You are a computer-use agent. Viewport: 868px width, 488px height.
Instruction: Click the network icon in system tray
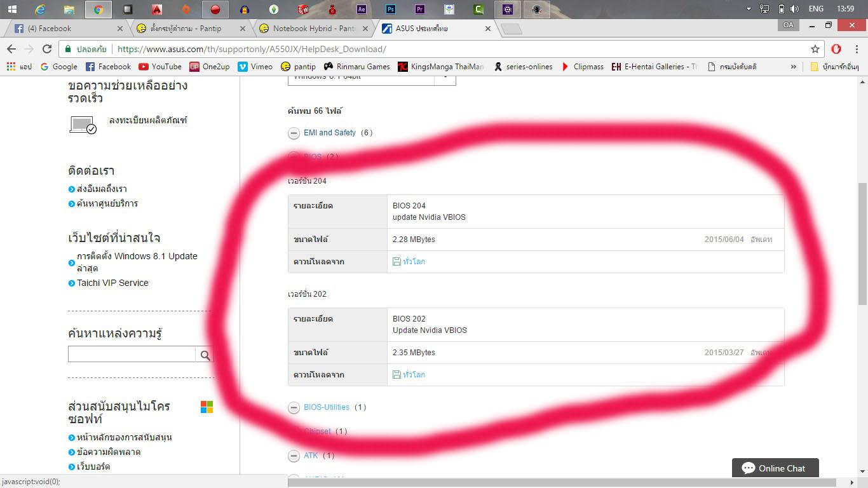[x=764, y=9]
